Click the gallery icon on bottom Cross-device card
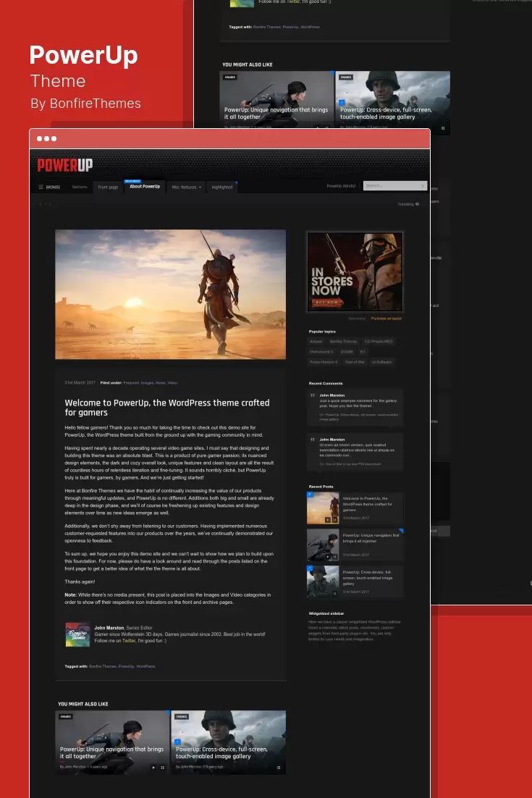The width and height of the screenshot is (532, 798). point(279,768)
